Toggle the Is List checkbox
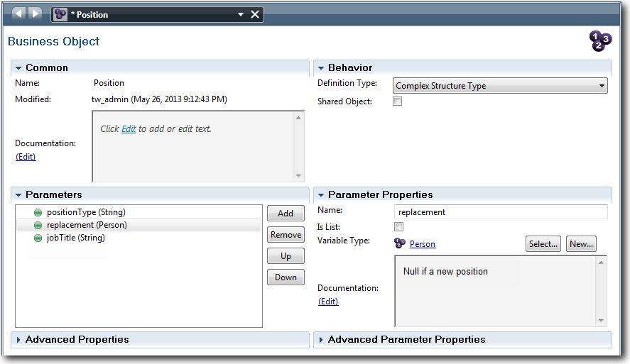 [x=398, y=227]
